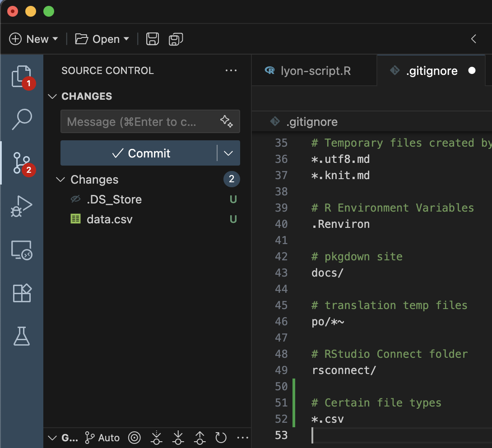Click the Save All icon in the toolbar
This screenshot has width=492, height=448.
[x=175, y=39]
